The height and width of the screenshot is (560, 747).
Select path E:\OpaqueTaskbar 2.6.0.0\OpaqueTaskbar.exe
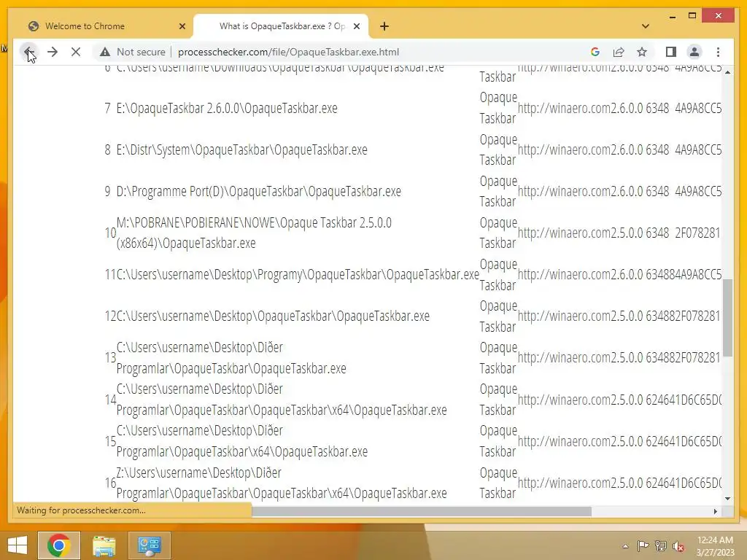pos(227,108)
